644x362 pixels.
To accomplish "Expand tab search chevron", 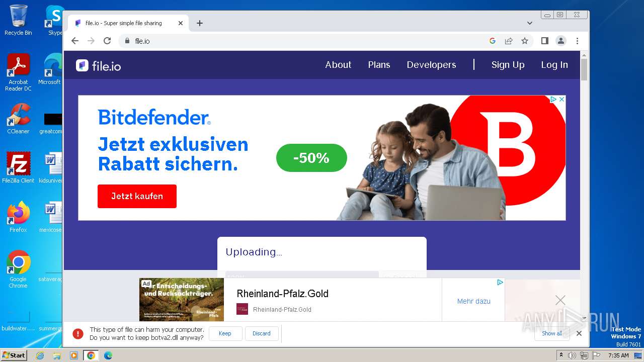I will [530, 23].
